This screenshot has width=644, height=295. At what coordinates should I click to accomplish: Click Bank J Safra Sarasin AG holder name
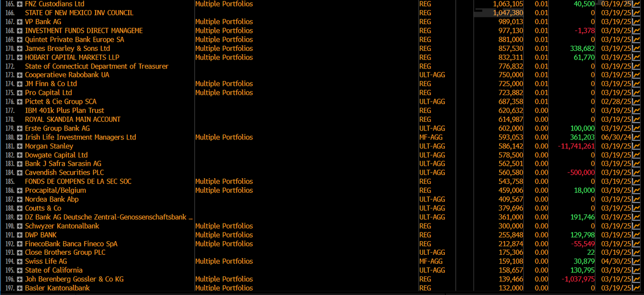(x=63, y=164)
